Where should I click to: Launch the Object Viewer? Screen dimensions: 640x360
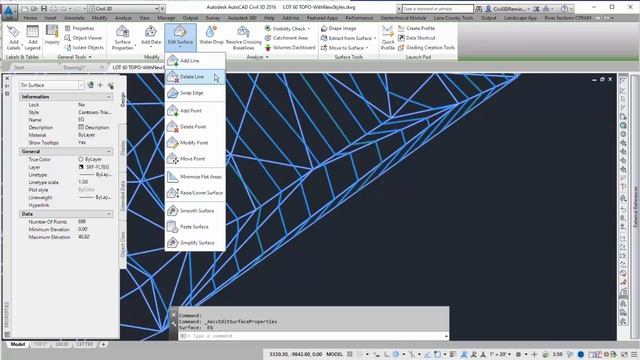[84, 38]
